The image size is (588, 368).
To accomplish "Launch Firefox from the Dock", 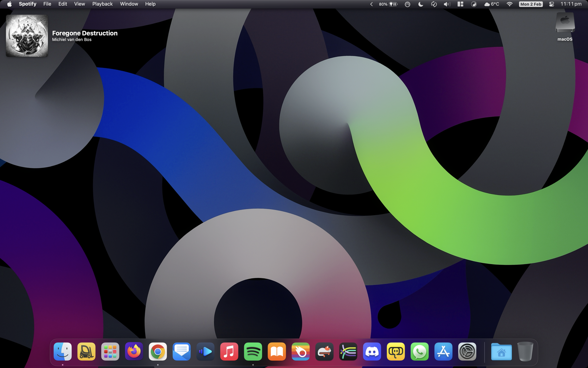I will [x=134, y=351].
